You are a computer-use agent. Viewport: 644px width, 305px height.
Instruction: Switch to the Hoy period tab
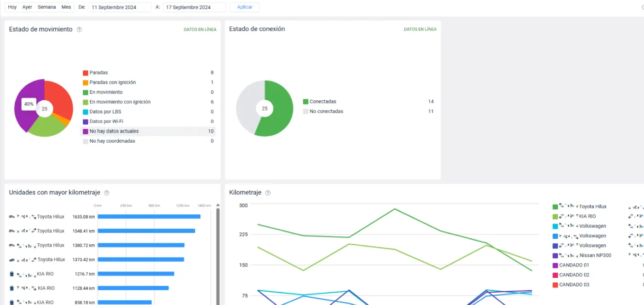click(x=12, y=7)
